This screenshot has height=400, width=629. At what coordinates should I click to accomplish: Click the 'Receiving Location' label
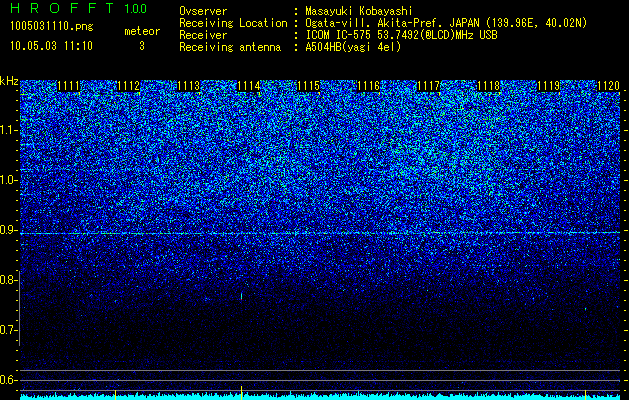tap(233, 23)
